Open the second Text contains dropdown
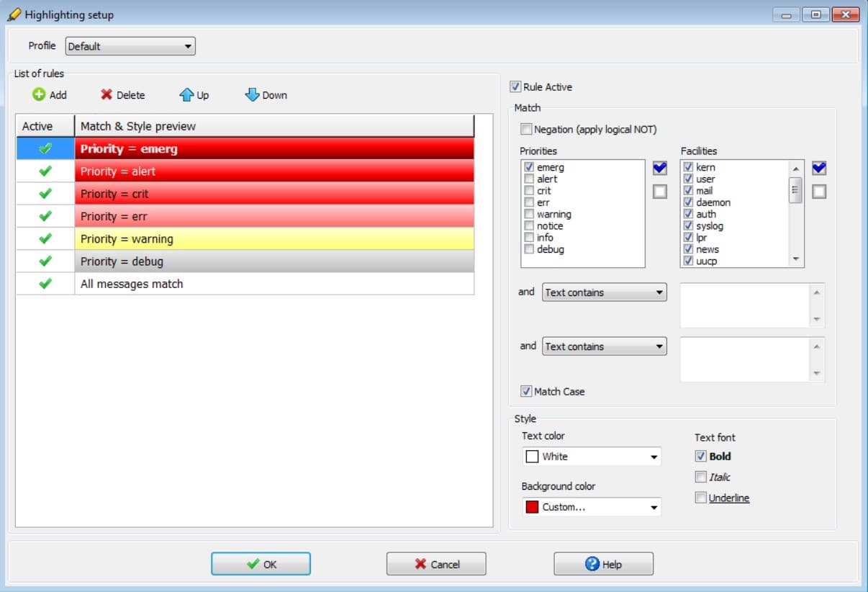This screenshot has height=592, width=868. (605, 346)
